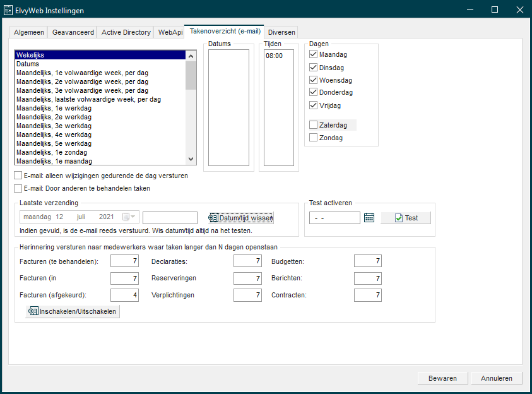Click the Test activeren date field
The width and height of the screenshot is (532, 394).
tap(334, 218)
